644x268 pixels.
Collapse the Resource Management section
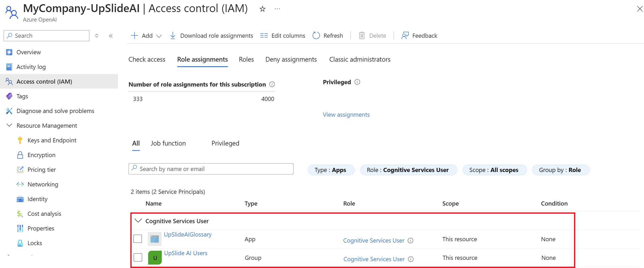[x=9, y=125]
